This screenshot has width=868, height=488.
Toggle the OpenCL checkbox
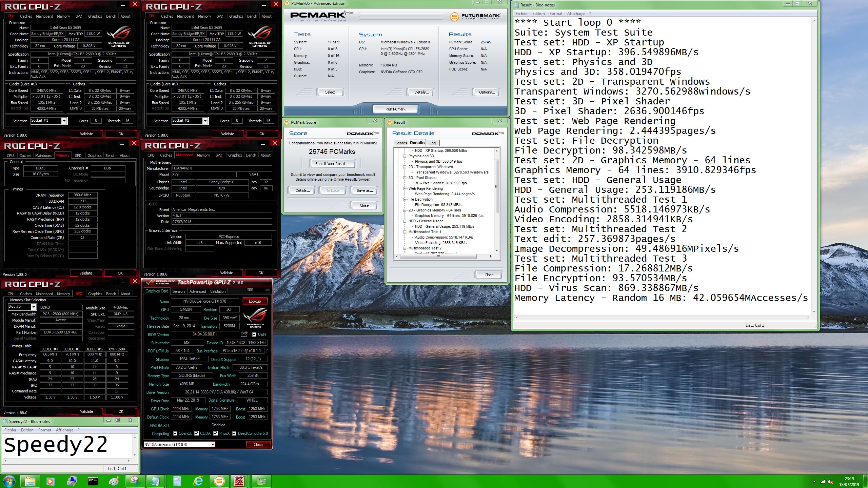click(x=175, y=433)
